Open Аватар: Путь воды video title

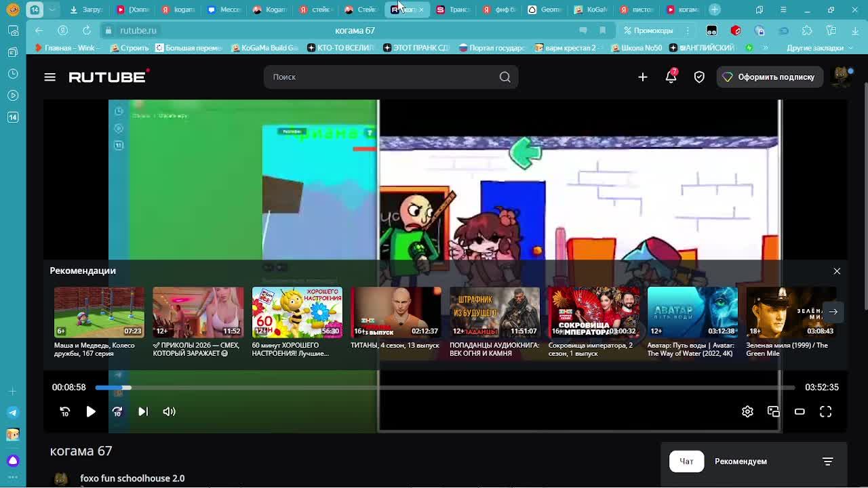point(690,349)
